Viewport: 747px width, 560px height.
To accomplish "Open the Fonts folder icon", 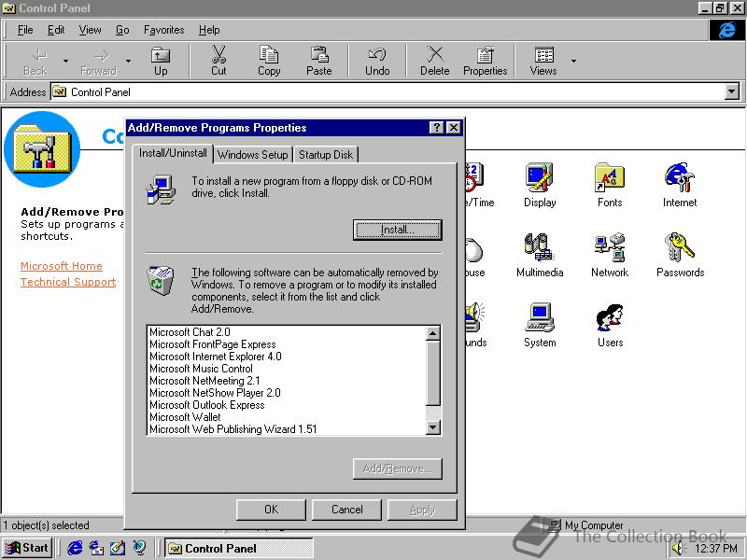I will coord(610,185).
